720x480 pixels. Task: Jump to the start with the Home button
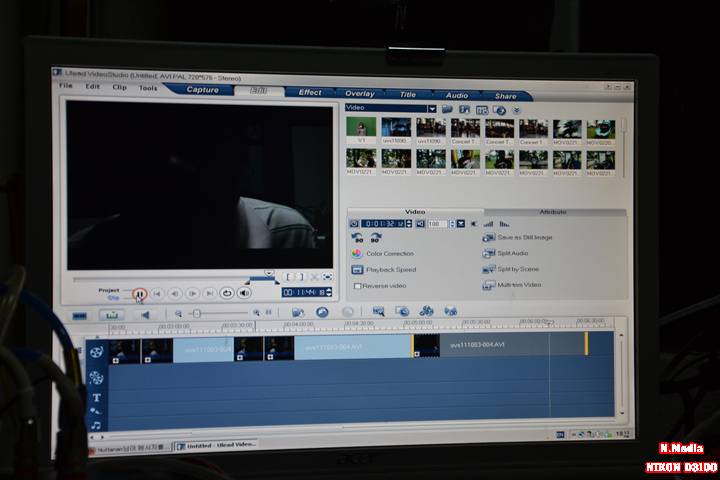click(x=157, y=294)
